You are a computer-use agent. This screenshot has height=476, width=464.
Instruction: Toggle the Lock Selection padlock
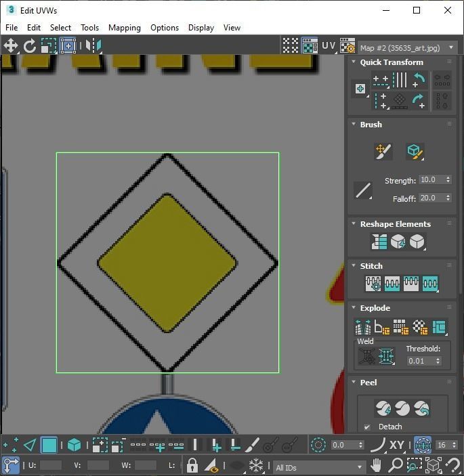tap(192, 464)
